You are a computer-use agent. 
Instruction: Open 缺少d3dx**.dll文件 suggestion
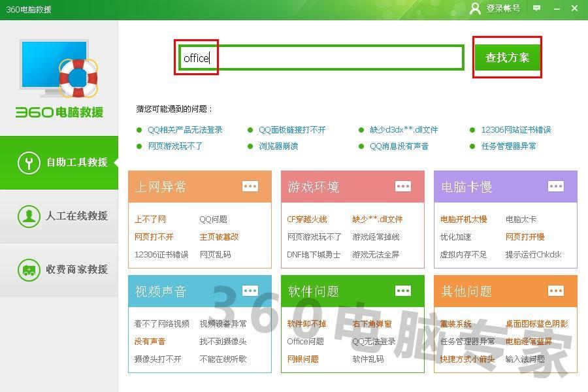[x=404, y=130]
